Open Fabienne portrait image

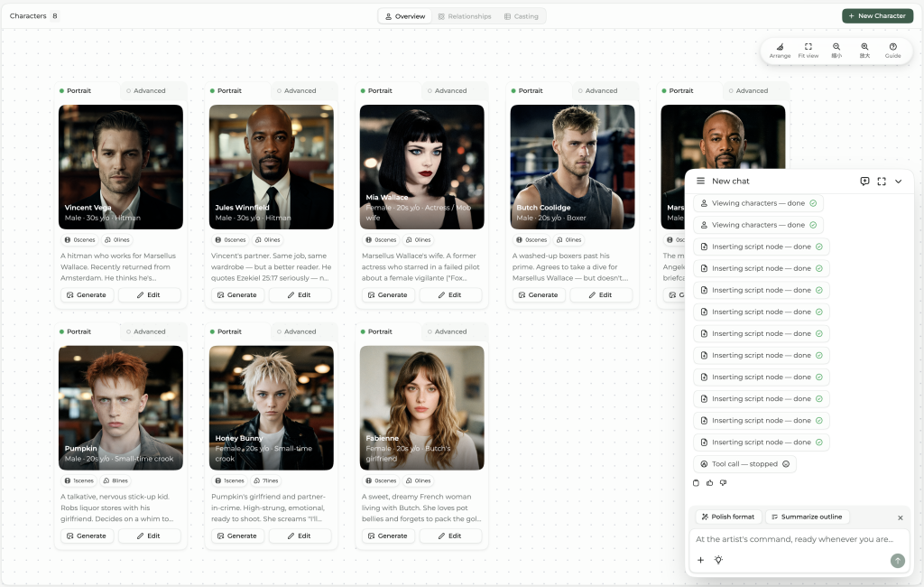422,407
